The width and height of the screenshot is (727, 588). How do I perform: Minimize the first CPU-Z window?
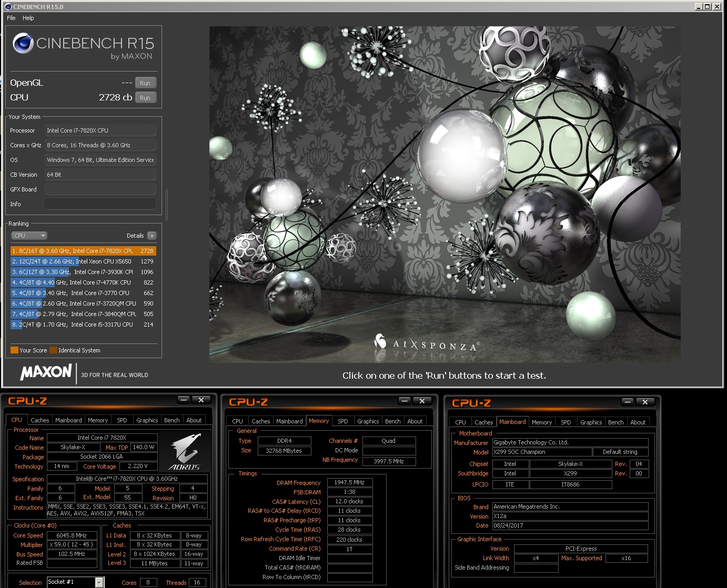point(184,400)
